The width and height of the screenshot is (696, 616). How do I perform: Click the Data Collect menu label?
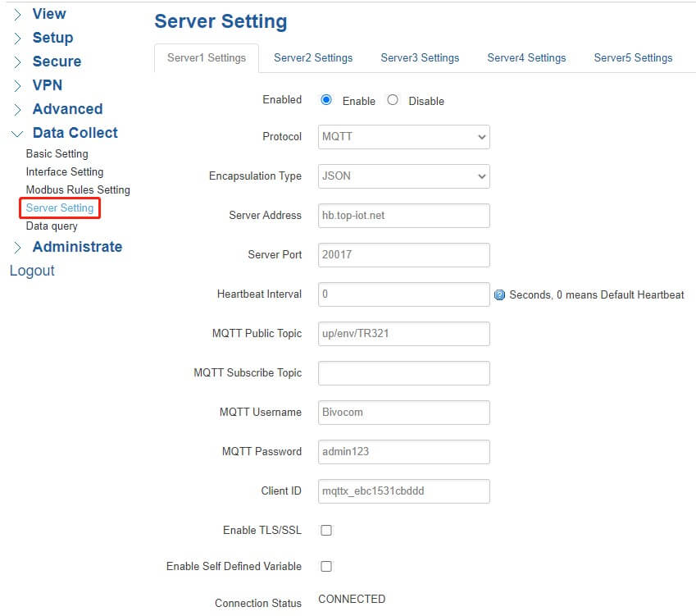pos(75,133)
